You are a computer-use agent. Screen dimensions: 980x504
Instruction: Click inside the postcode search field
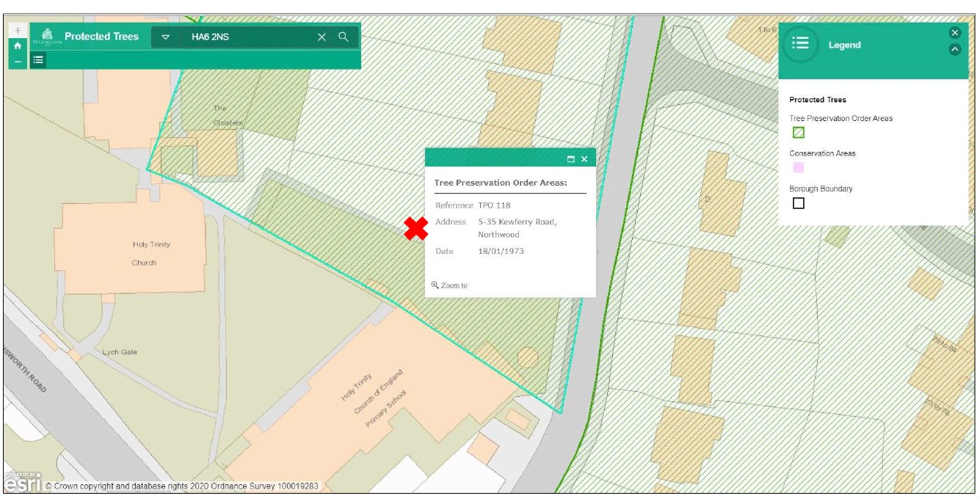[x=250, y=37]
